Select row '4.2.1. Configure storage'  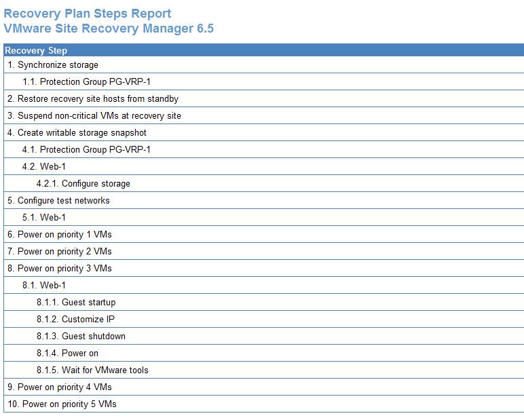coord(263,184)
